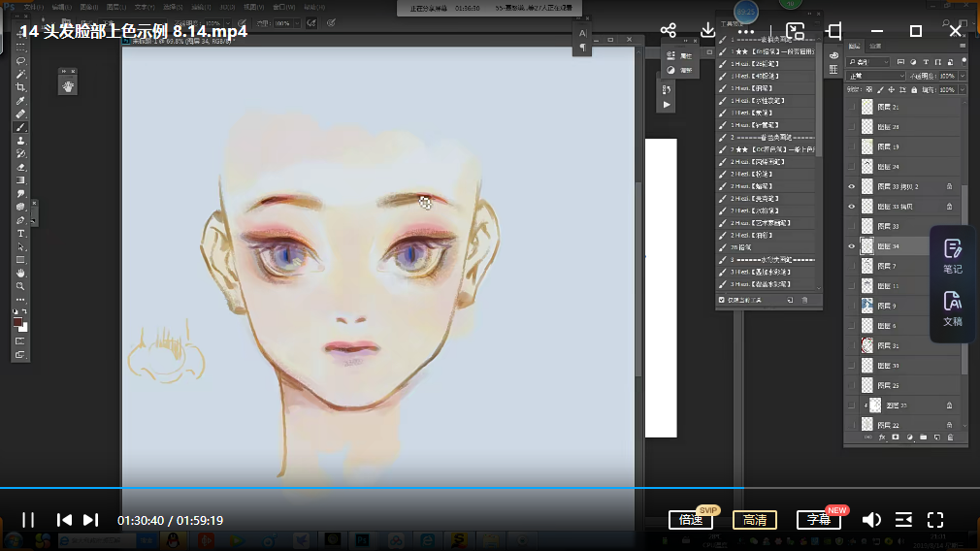Pause the video playback

tap(28, 520)
